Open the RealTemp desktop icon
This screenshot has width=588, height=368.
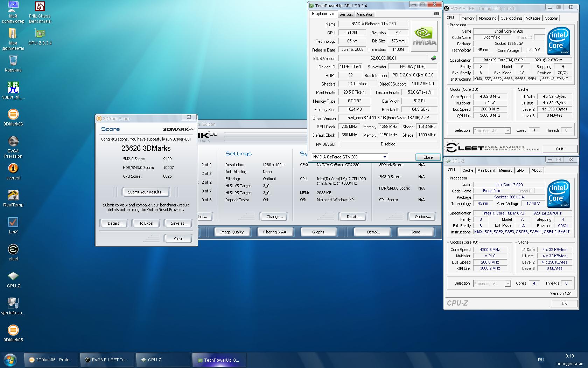click(x=13, y=198)
